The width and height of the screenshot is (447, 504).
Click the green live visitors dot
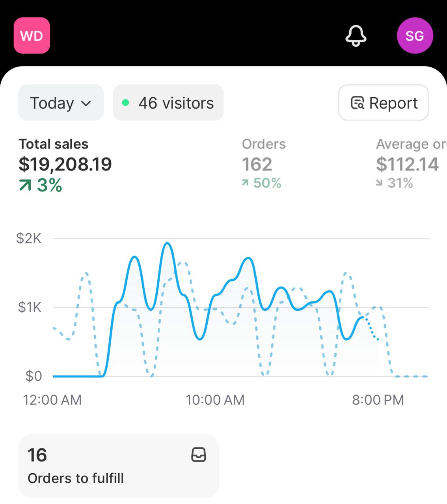(126, 103)
